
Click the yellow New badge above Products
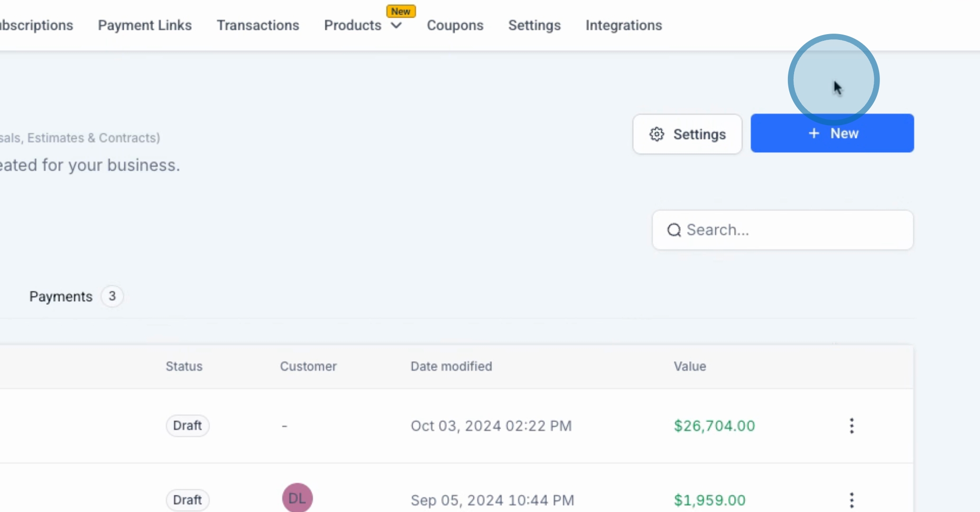point(401,11)
